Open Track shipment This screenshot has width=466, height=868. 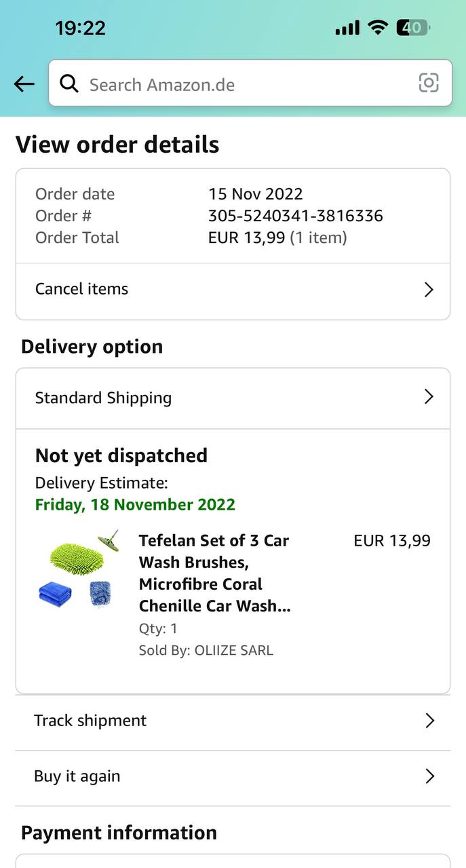coord(90,721)
